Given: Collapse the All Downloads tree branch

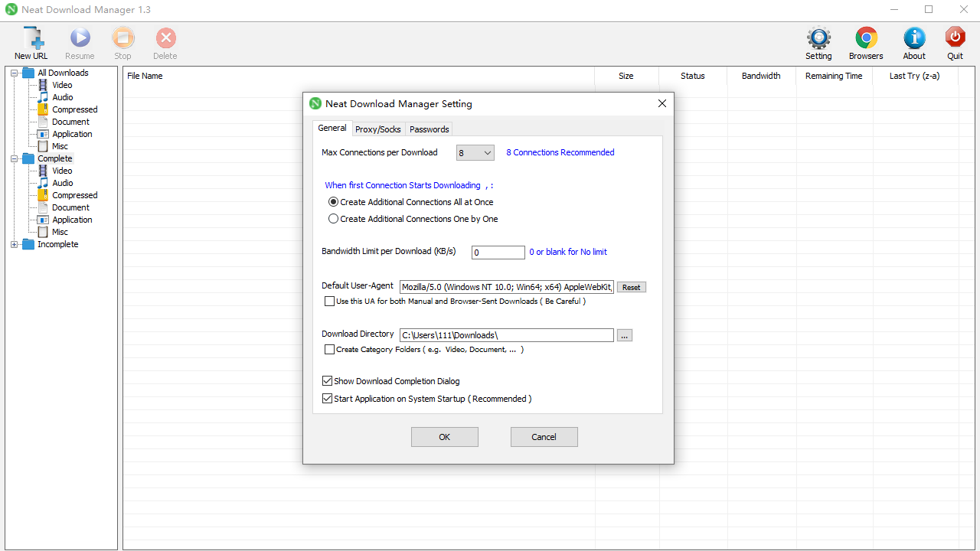Looking at the screenshot, I should pyautogui.click(x=12, y=72).
